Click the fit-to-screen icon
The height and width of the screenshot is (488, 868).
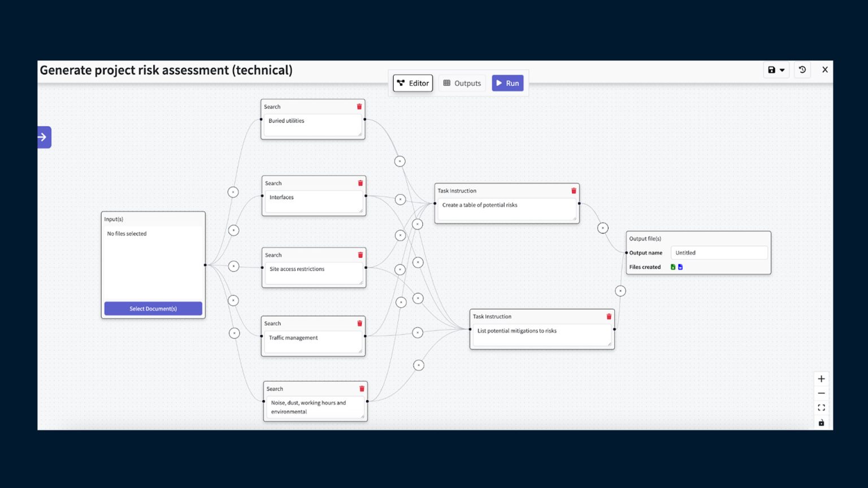pyautogui.click(x=821, y=407)
